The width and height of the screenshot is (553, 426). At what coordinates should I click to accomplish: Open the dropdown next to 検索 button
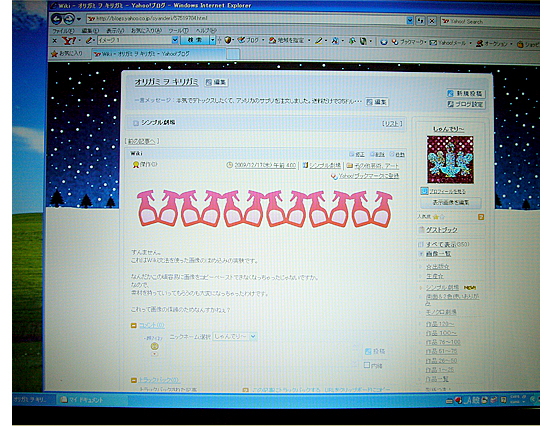point(212,40)
